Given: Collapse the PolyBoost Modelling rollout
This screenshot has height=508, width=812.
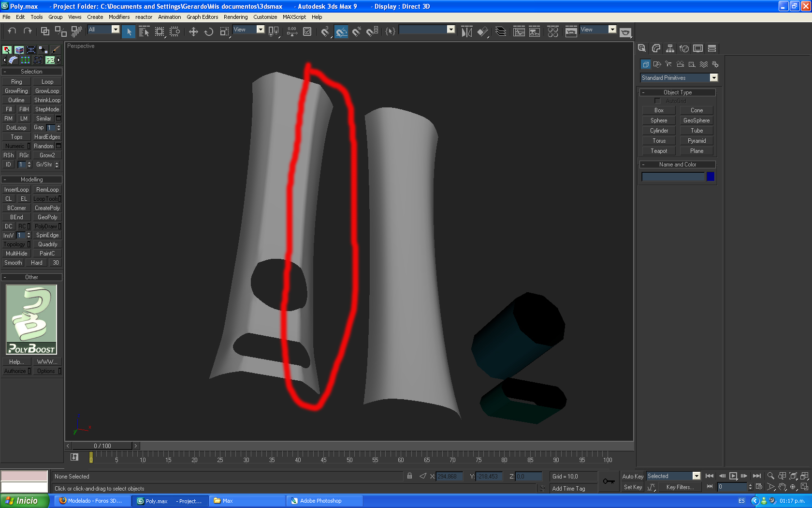Looking at the screenshot, I should (32, 179).
